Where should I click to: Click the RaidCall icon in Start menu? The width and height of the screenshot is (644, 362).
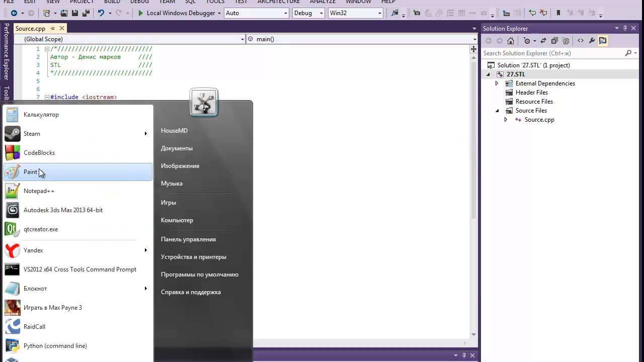coord(13,327)
